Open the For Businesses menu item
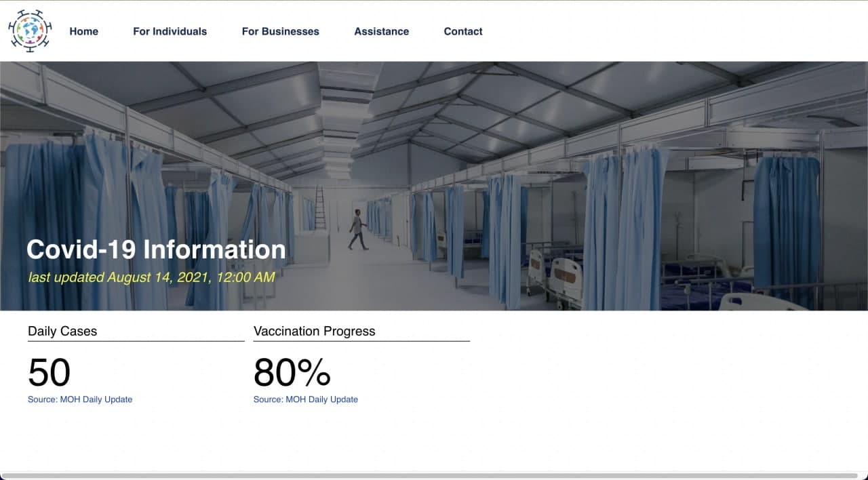Image resolution: width=868 pixels, height=480 pixels. (x=280, y=31)
